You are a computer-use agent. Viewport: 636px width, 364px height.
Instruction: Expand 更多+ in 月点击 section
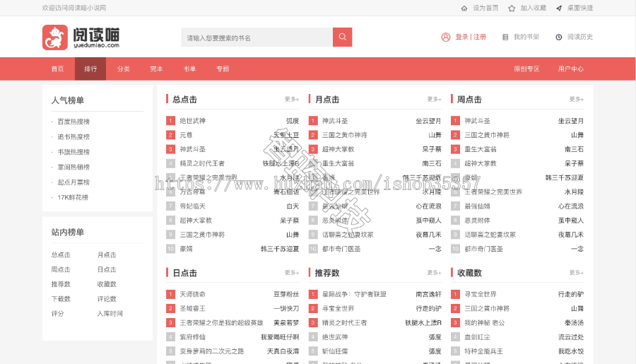click(x=434, y=100)
